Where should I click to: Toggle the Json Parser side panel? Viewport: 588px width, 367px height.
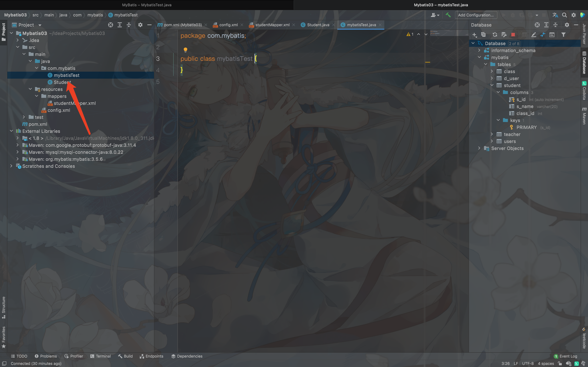pos(584,34)
